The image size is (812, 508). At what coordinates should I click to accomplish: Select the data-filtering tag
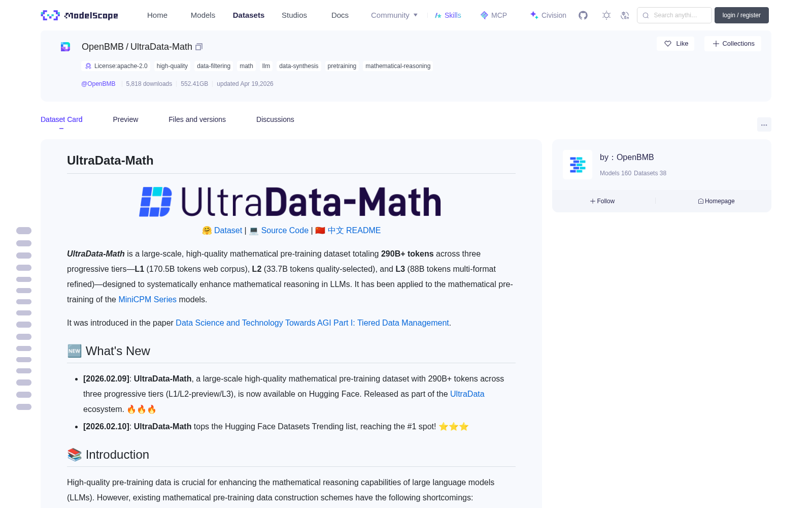[x=214, y=66]
